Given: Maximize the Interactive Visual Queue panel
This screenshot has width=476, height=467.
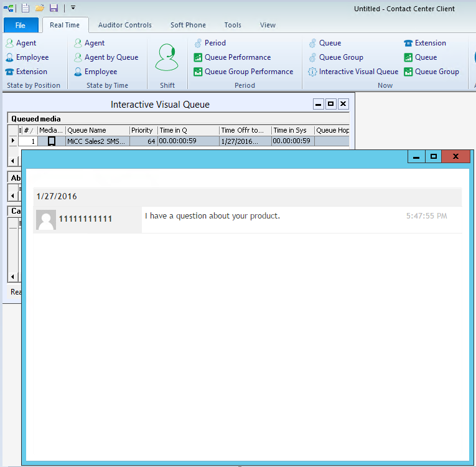Looking at the screenshot, I should pyautogui.click(x=330, y=104).
